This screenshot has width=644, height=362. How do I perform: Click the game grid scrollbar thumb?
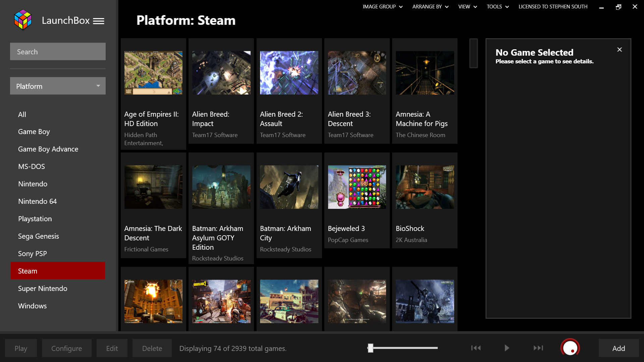pos(473,53)
